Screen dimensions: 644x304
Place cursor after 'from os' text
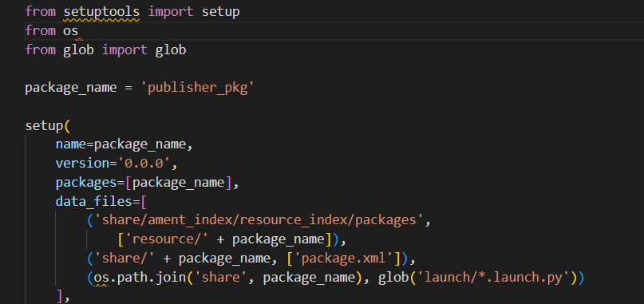pyautogui.click(x=79, y=31)
